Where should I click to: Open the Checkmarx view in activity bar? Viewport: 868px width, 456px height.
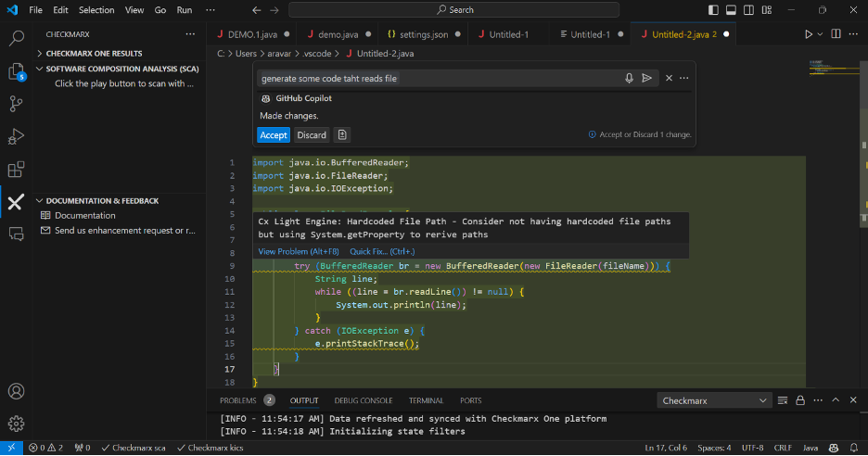click(x=16, y=202)
